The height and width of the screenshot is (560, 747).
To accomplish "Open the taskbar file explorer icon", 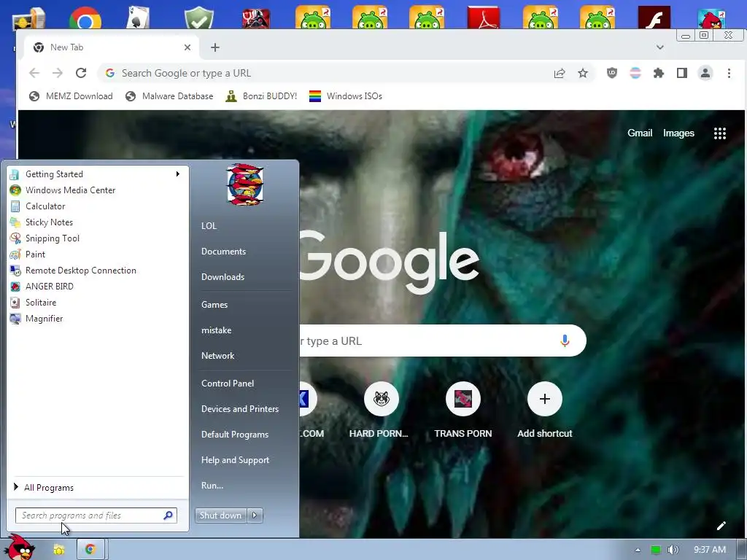I will [x=58, y=550].
